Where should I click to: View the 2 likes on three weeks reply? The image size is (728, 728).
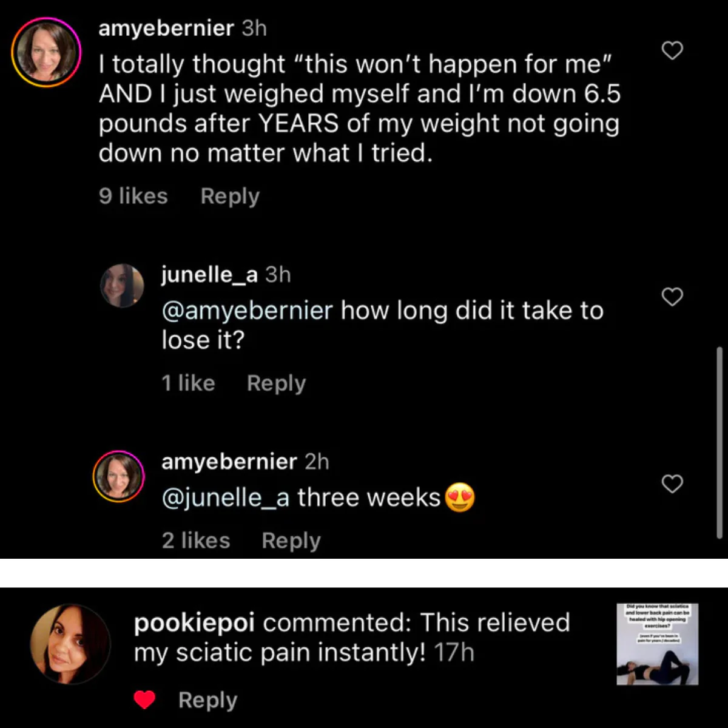[x=195, y=540]
